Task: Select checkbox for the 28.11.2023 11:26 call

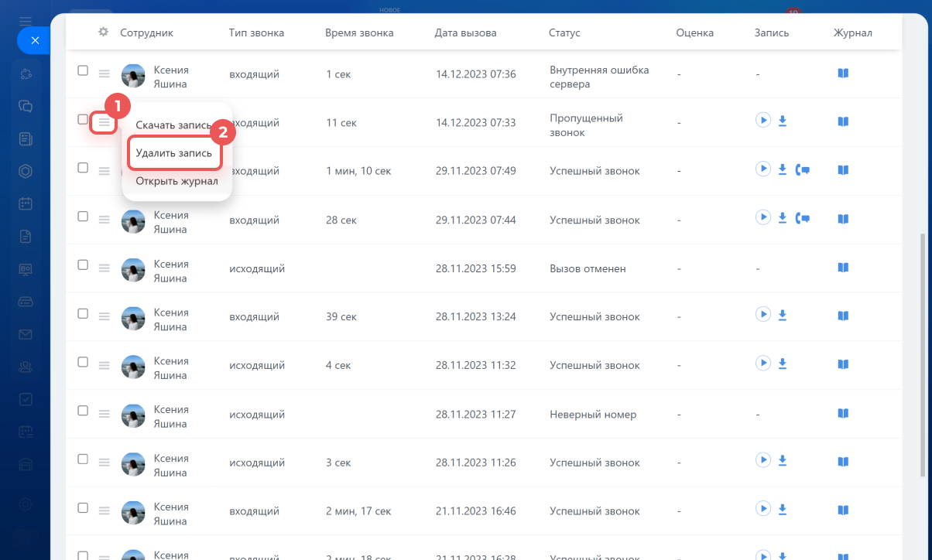Action: click(83, 459)
